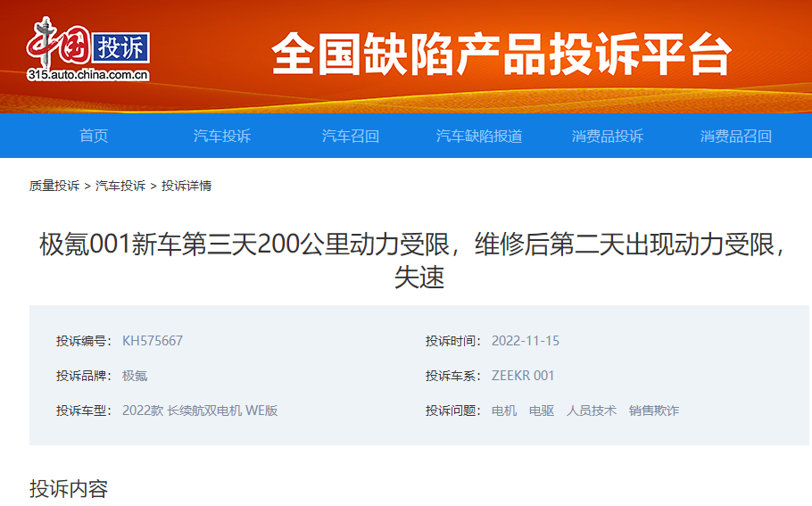Click 投诉详情 breadcrumb entry
The width and height of the screenshot is (812, 506).
tap(186, 186)
